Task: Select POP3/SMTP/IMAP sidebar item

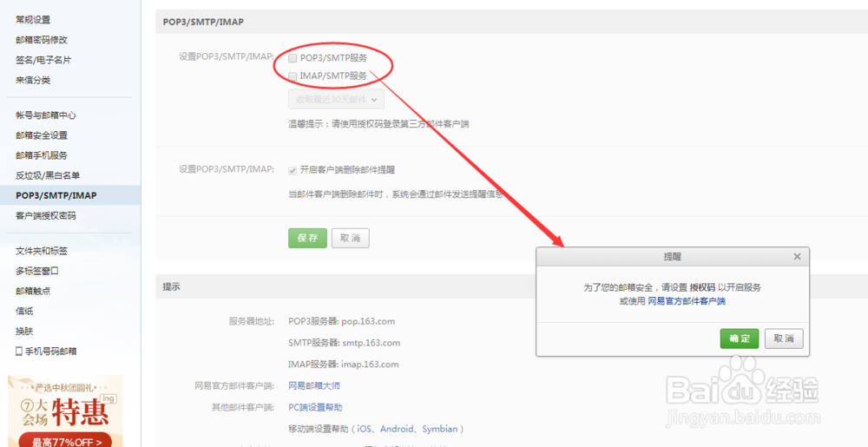Action: click(x=70, y=195)
